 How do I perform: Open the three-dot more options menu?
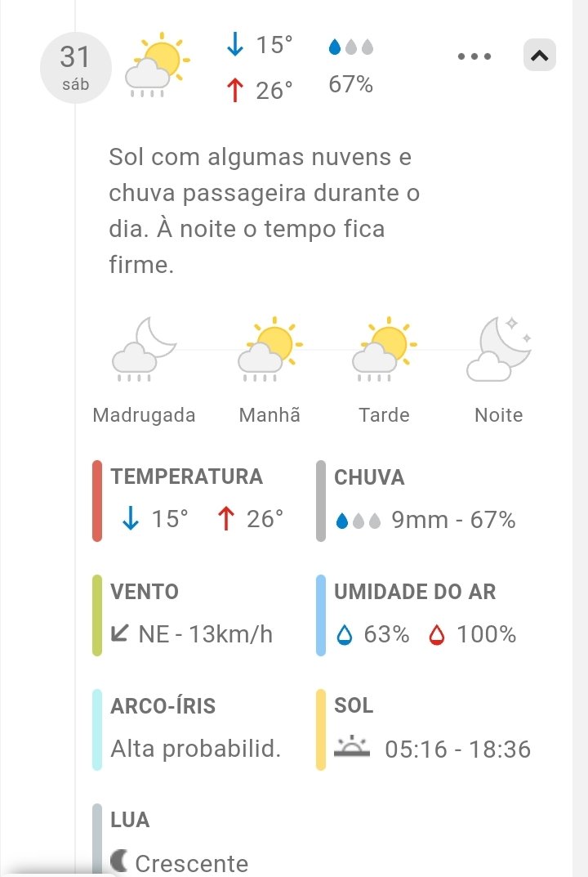[x=474, y=56]
